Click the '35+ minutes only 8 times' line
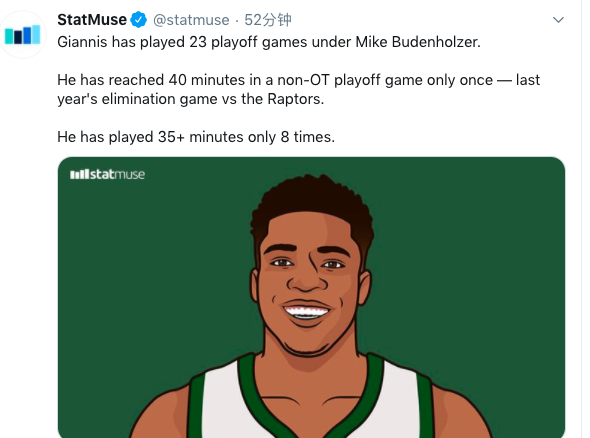Image resolution: width=590 pixels, height=438 pixels. [x=196, y=137]
